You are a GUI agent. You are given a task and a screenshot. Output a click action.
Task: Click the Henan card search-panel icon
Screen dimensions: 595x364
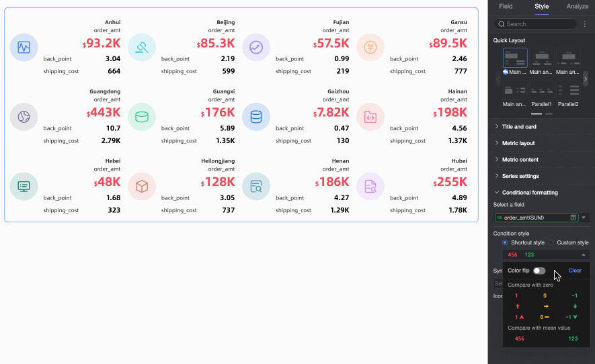(256, 186)
